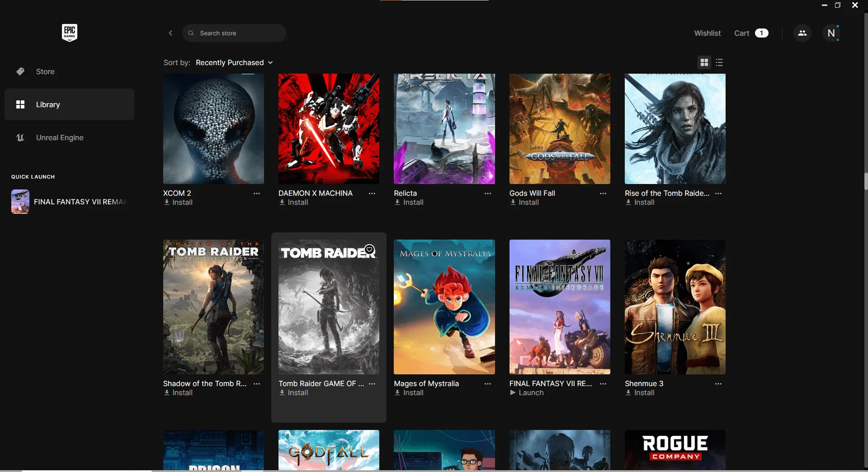Install Shenmue 3
The height and width of the screenshot is (472, 868).
640,393
